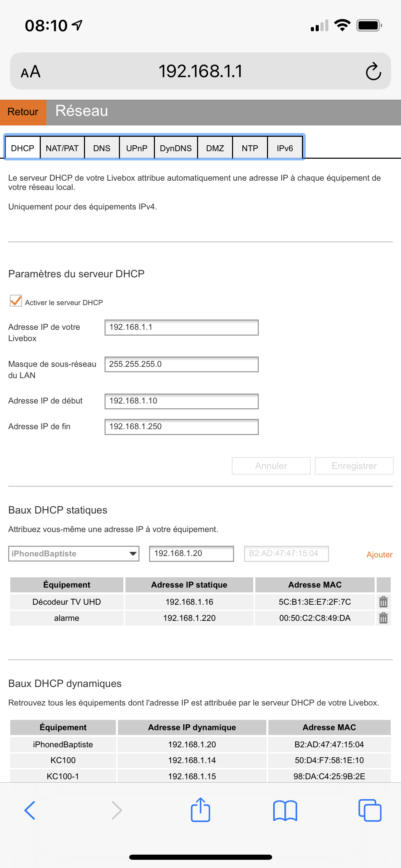Open the DynDNS tab
The image size is (401, 868).
pos(176,148)
